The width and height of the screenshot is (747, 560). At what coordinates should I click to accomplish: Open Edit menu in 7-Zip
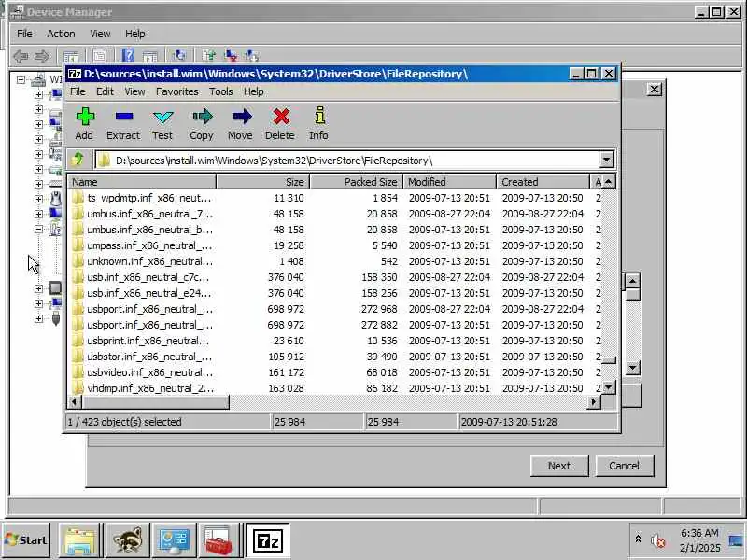(x=105, y=91)
